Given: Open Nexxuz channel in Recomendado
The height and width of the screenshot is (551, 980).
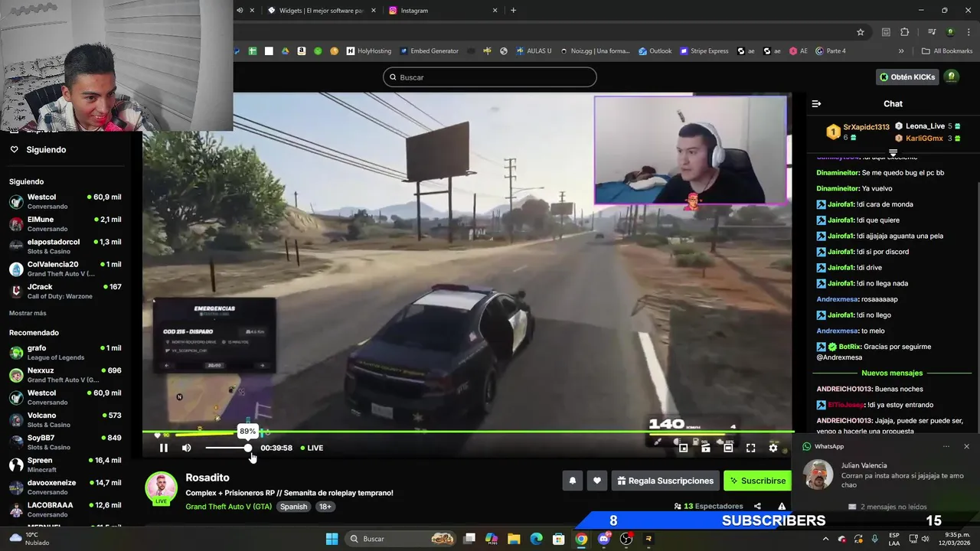Looking at the screenshot, I should (x=65, y=375).
